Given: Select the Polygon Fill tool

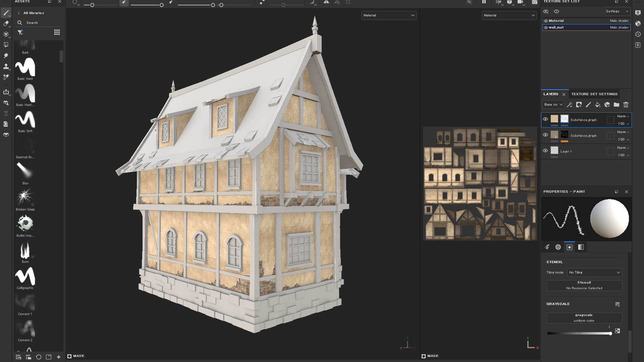Looking at the screenshot, I should pyautogui.click(x=6, y=45).
